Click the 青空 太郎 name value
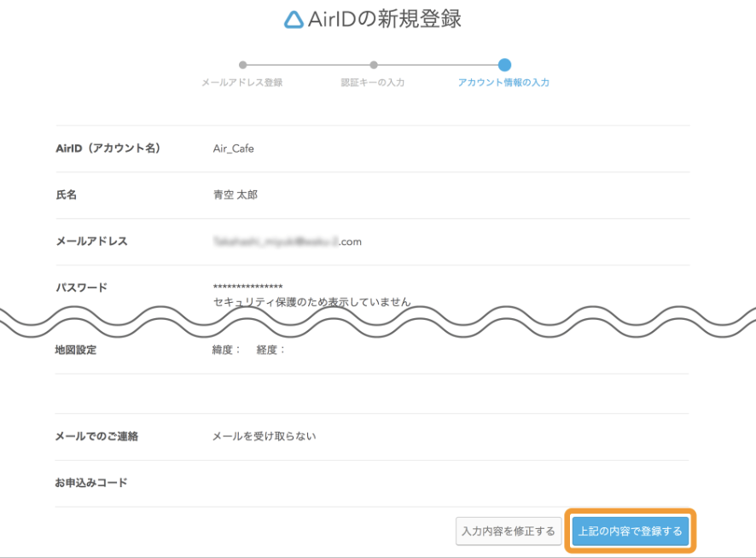Screen dimensions: 756x558 click(236, 195)
